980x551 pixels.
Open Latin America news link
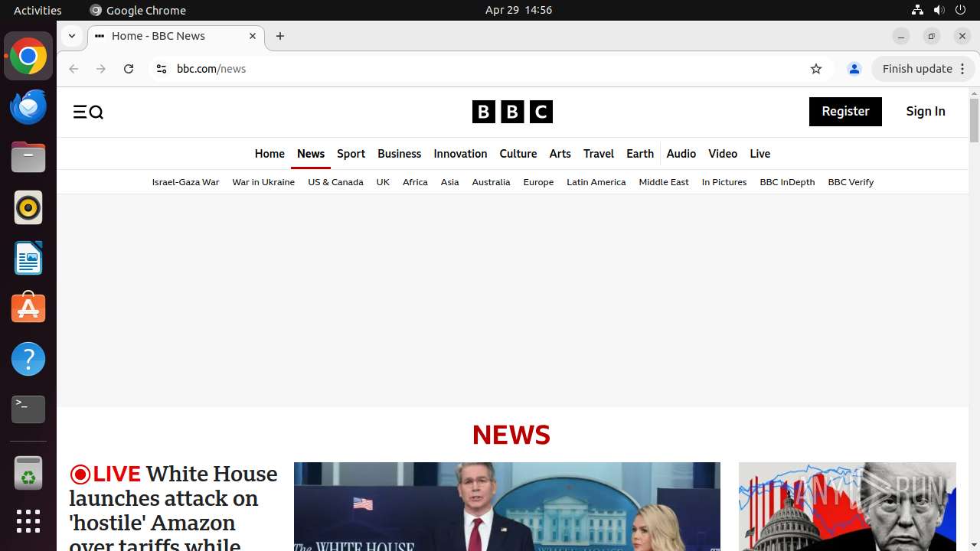(x=596, y=182)
